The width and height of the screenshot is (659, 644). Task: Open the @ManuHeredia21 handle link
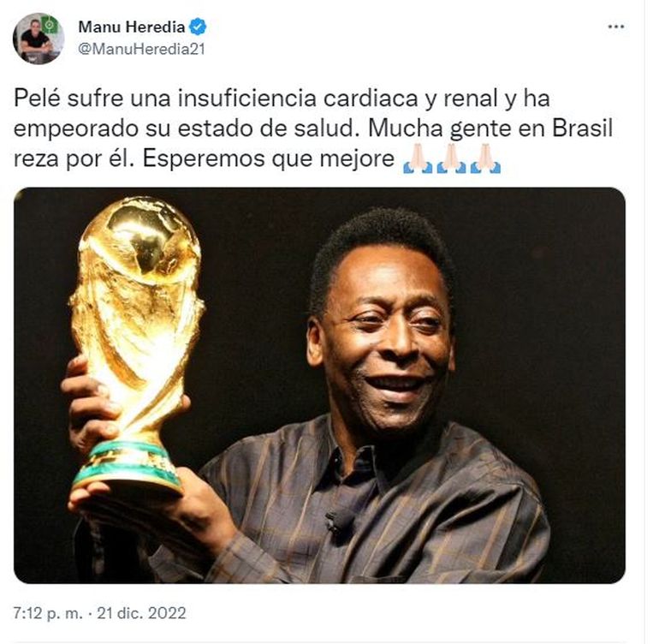[x=141, y=49]
